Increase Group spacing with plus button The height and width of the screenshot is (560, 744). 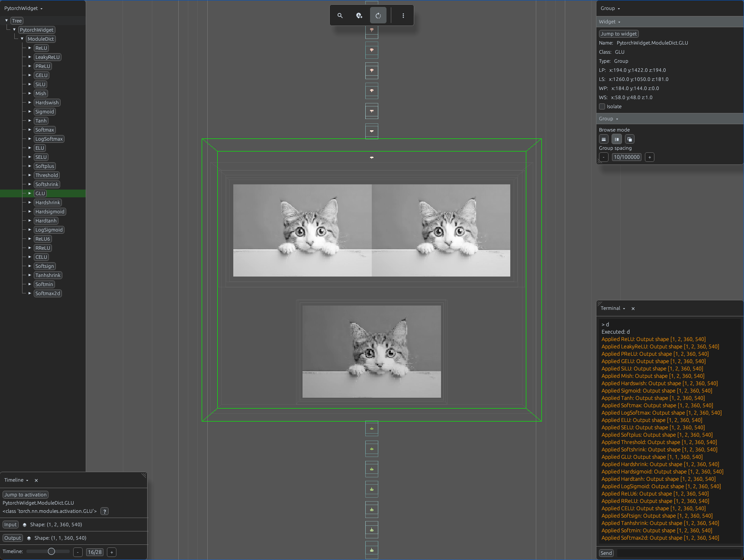649,157
